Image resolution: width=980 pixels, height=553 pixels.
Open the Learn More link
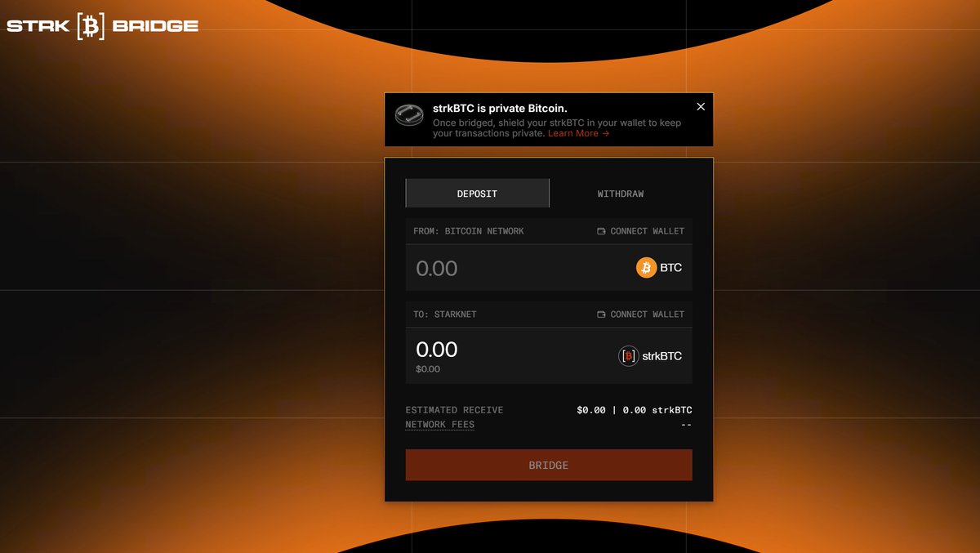[578, 133]
